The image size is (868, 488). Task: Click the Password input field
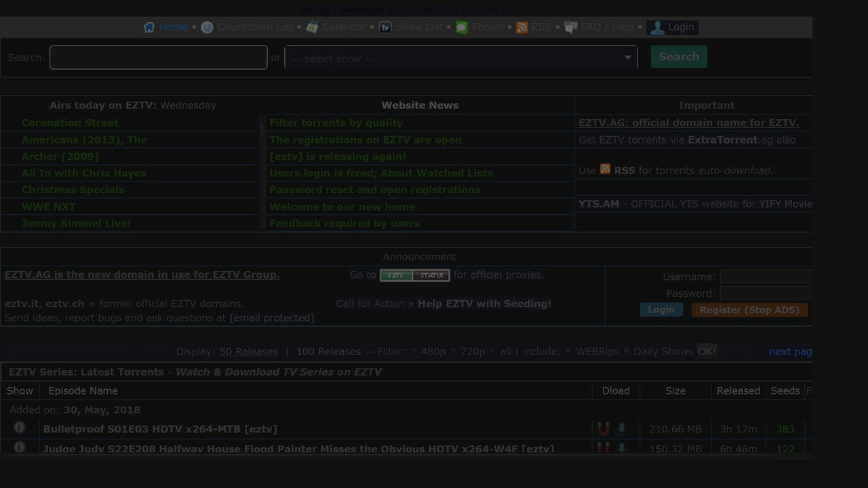[x=766, y=293]
